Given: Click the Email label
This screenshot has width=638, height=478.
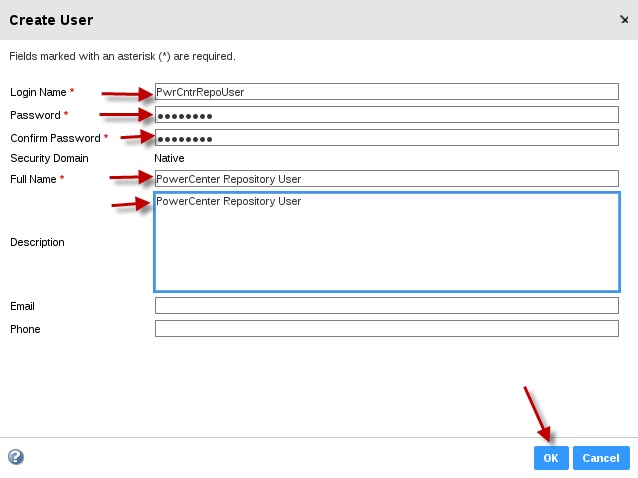Looking at the screenshot, I should click(x=22, y=306).
